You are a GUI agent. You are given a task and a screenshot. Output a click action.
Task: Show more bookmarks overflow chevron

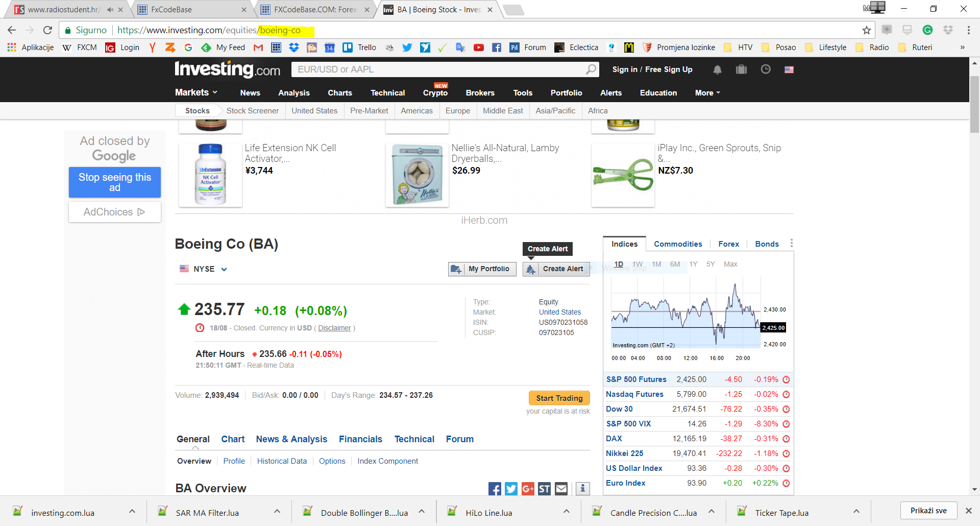(962, 47)
